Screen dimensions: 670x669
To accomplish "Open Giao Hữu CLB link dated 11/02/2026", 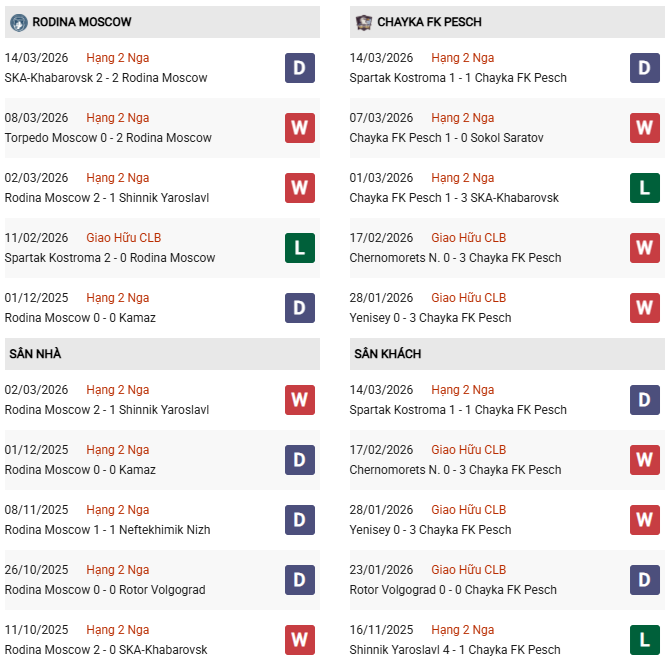I will click(x=123, y=238).
